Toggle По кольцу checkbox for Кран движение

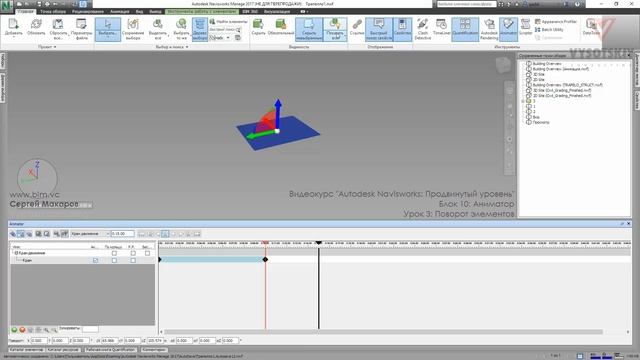[x=114, y=253]
